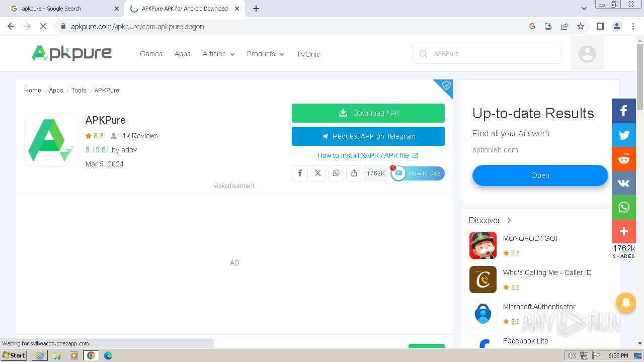Image resolution: width=644 pixels, height=362 pixels.
Task: Open the Windows Start button
Action: click(14, 355)
